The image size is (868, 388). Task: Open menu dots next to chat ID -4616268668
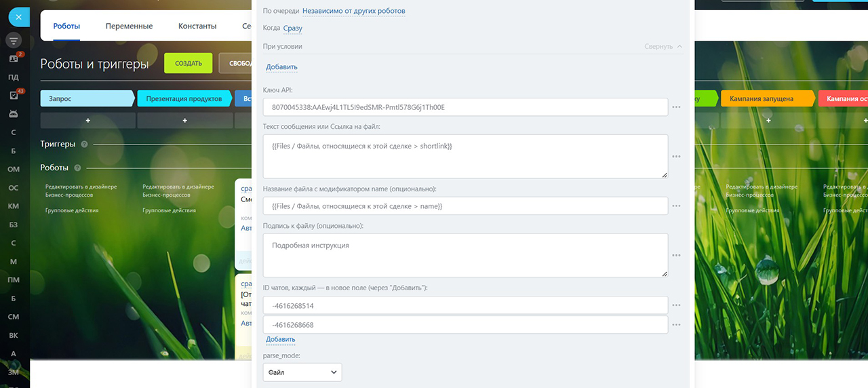pyautogui.click(x=676, y=325)
